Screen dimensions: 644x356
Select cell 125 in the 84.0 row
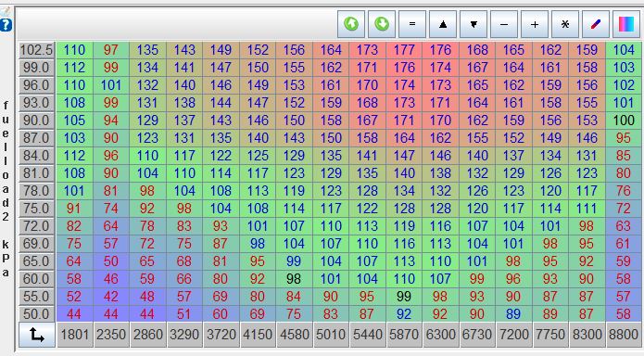258,156
